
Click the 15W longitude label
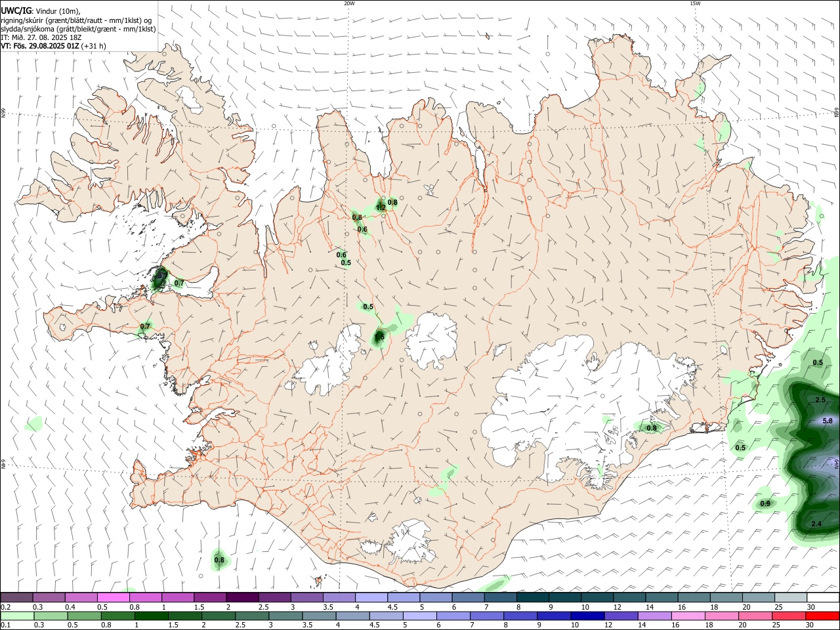tap(694, 3)
